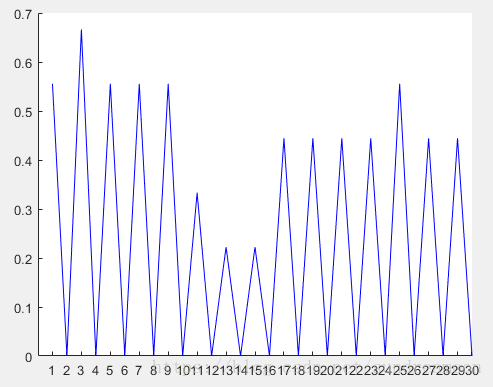Click the y-axis tick label 0.2
This screenshot has width=493, height=387.
(x=23, y=259)
